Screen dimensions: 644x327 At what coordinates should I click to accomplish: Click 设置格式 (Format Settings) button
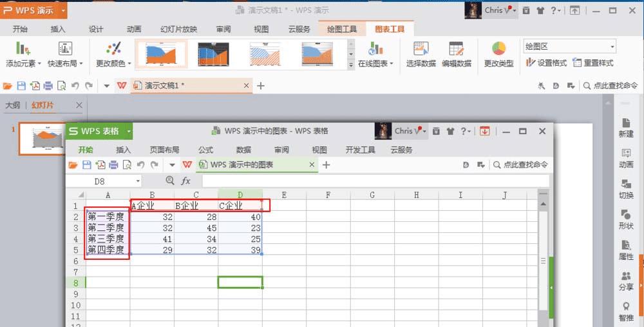coord(546,63)
